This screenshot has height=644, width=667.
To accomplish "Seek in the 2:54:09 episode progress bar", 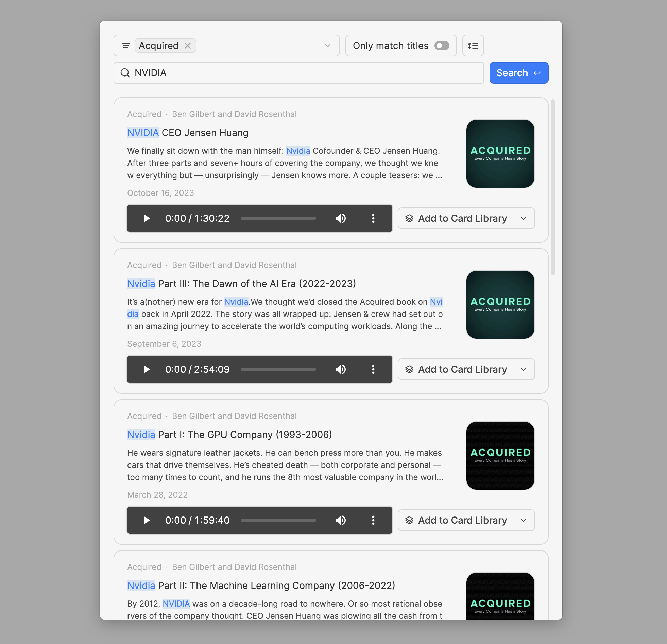I will (278, 369).
